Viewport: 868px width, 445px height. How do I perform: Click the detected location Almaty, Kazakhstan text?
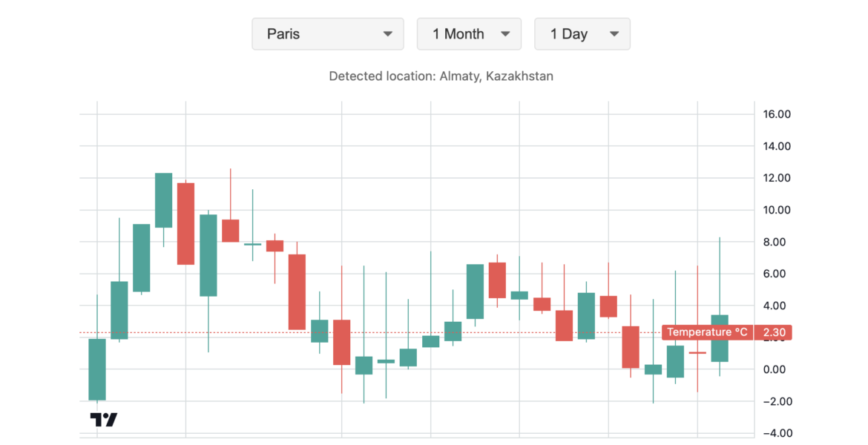coord(441,76)
